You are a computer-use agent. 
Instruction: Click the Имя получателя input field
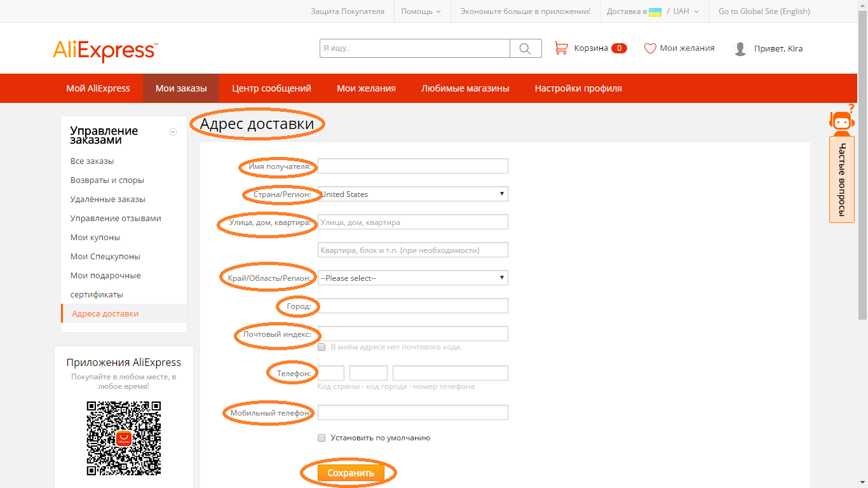pos(413,166)
